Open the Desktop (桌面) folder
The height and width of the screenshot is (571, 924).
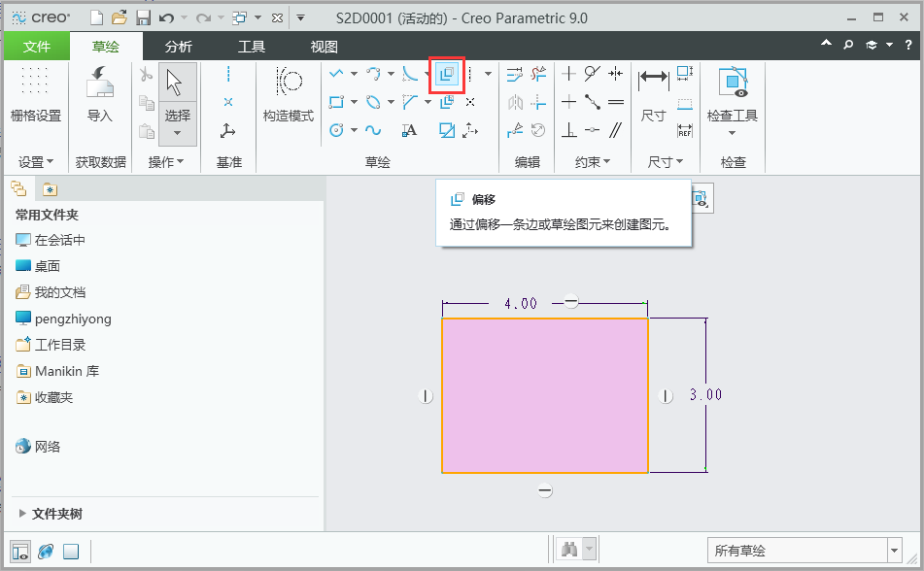(38, 266)
